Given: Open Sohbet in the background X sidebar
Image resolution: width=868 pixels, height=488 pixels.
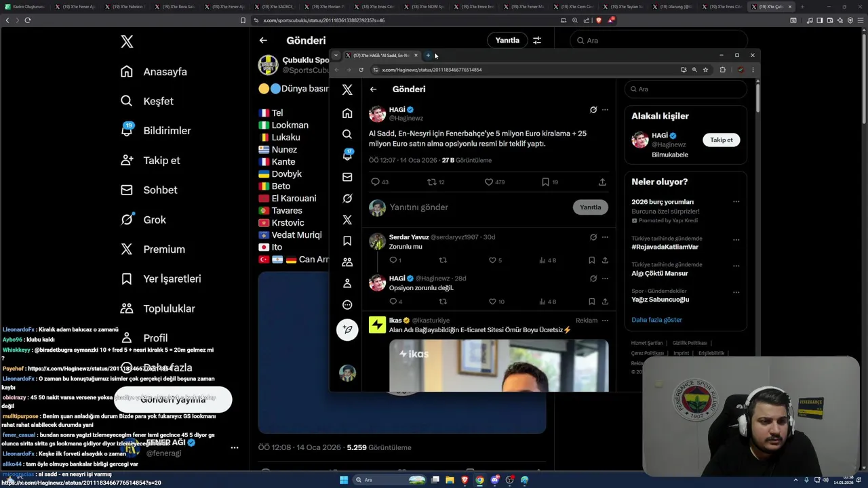Looking at the screenshot, I should 149,190.
